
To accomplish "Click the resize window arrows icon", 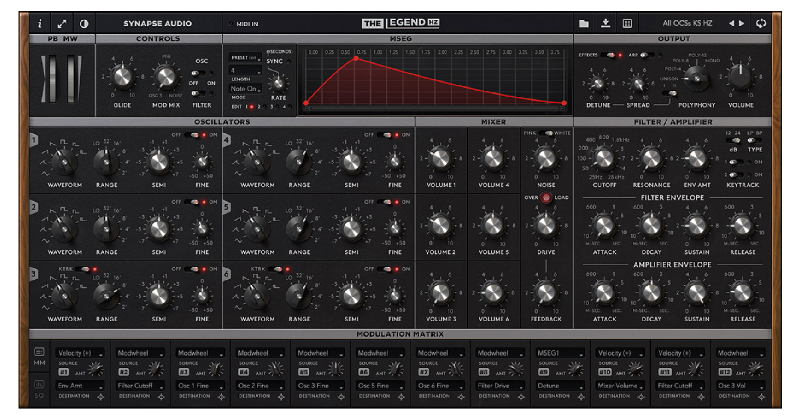I will (x=62, y=23).
